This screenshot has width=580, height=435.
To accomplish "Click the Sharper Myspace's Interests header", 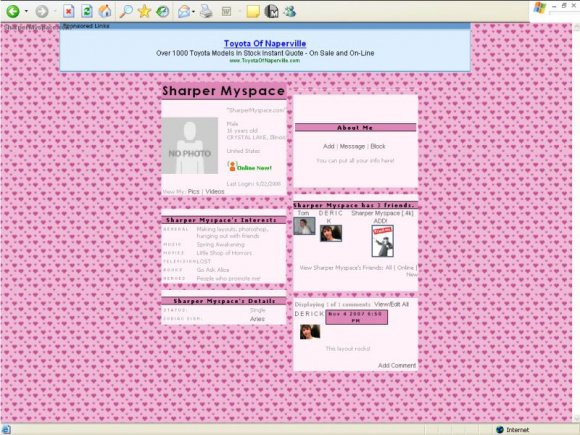I will pyautogui.click(x=224, y=220).
